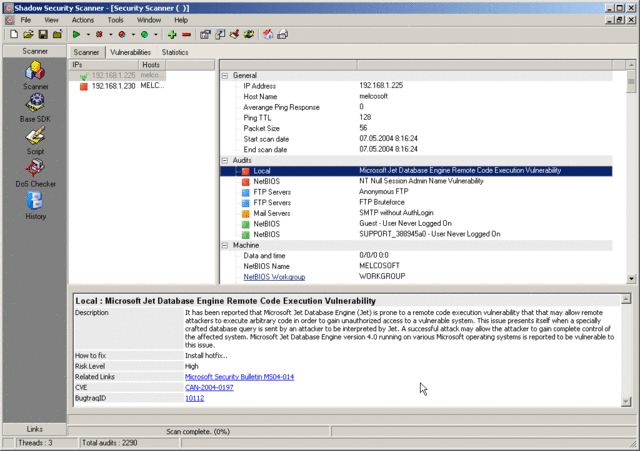
Task: Add host with green plus icon
Action: coord(172,35)
